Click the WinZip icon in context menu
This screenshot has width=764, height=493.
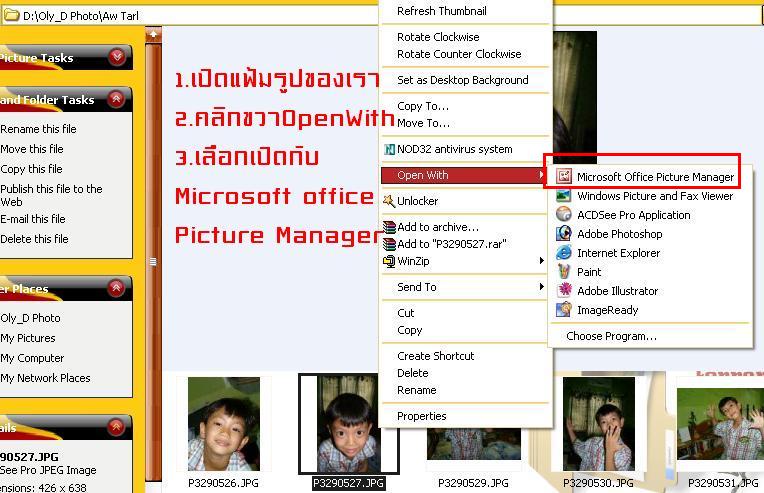(x=389, y=261)
